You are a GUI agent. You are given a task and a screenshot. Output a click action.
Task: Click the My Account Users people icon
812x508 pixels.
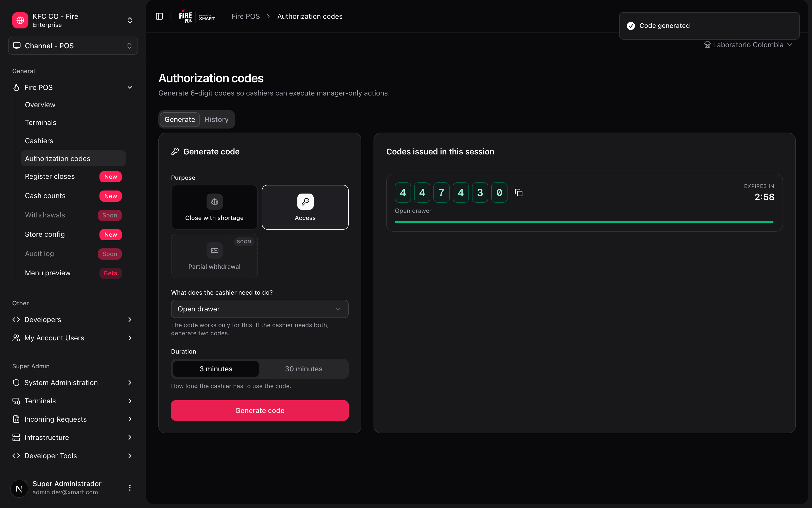tap(16, 338)
